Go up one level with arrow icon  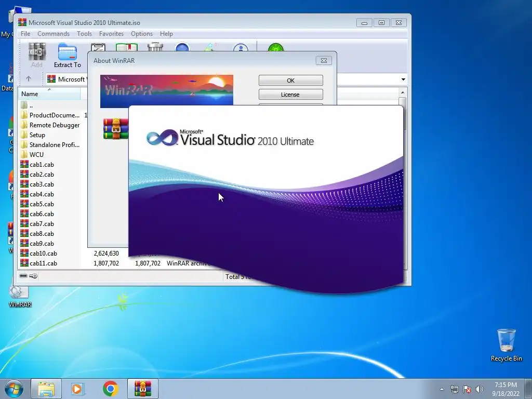(29, 79)
